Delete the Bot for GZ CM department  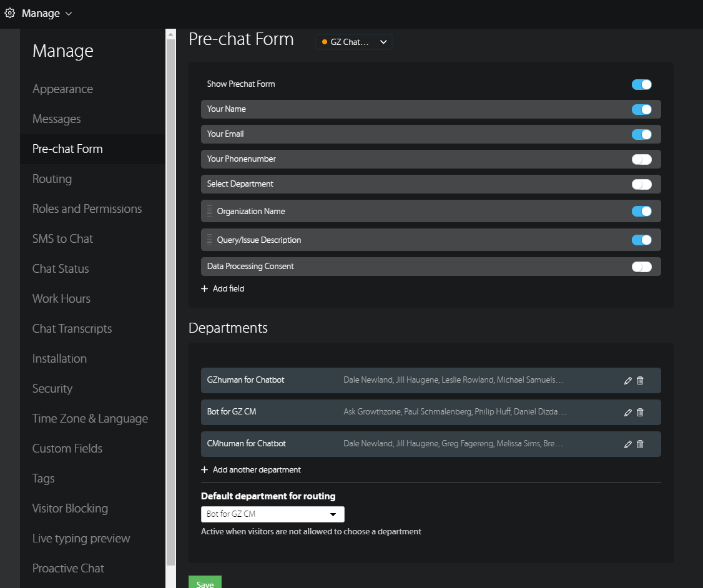[x=640, y=413]
